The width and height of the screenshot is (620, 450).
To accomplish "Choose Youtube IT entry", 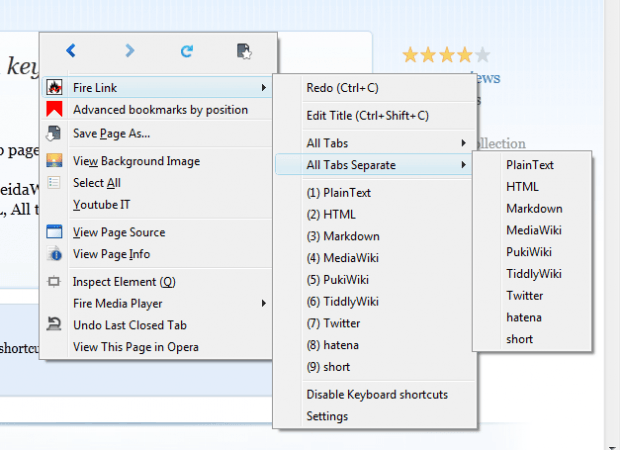I will coord(156,204).
